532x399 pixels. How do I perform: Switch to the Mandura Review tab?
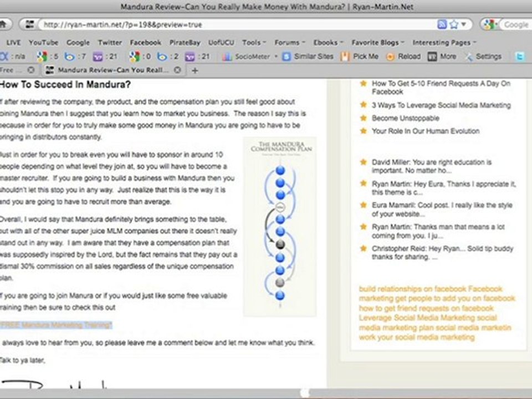coord(113,70)
